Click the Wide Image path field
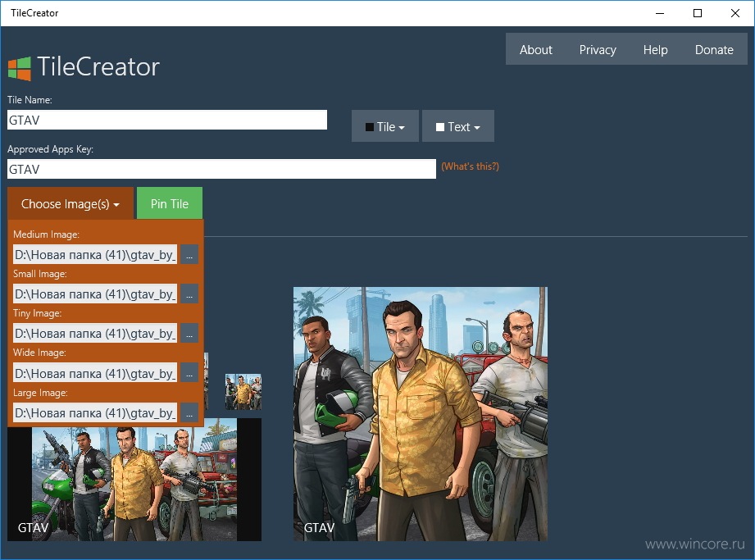This screenshot has width=755, height=560. point(95,373)
